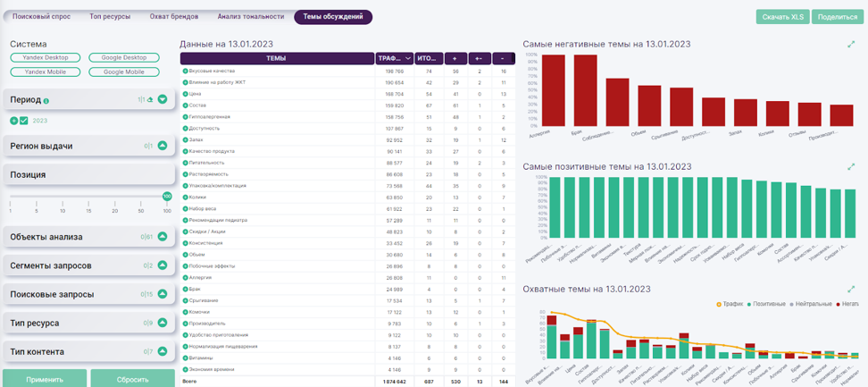
Task: Click the Позиция slider handle at 100
Action: [x=167, y=197]
